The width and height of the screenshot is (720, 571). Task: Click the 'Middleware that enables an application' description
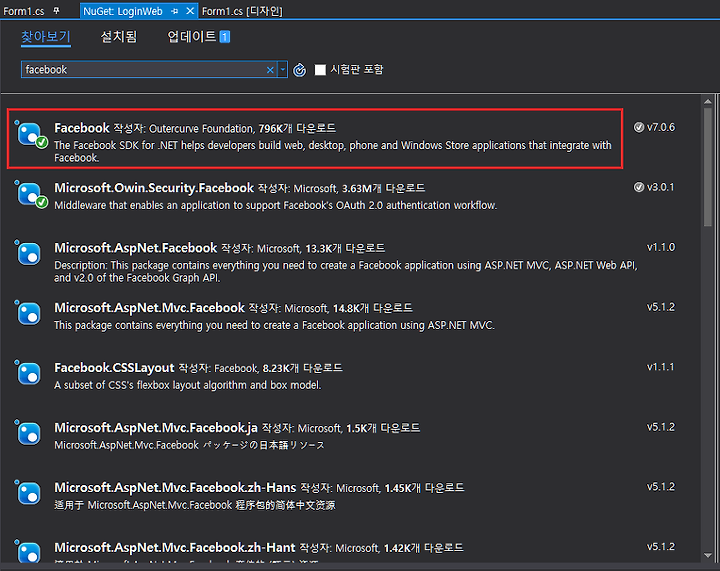pyautogui.click(x=276, y=205)
